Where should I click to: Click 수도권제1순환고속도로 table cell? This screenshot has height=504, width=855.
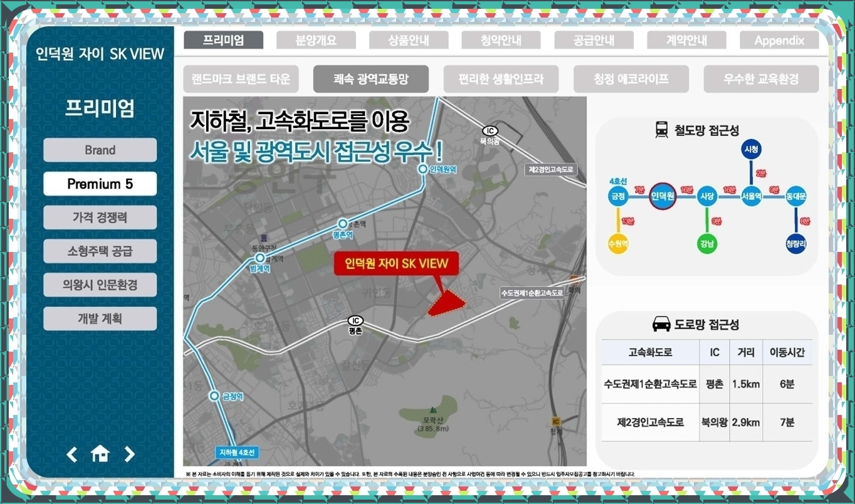pos(651,384)
